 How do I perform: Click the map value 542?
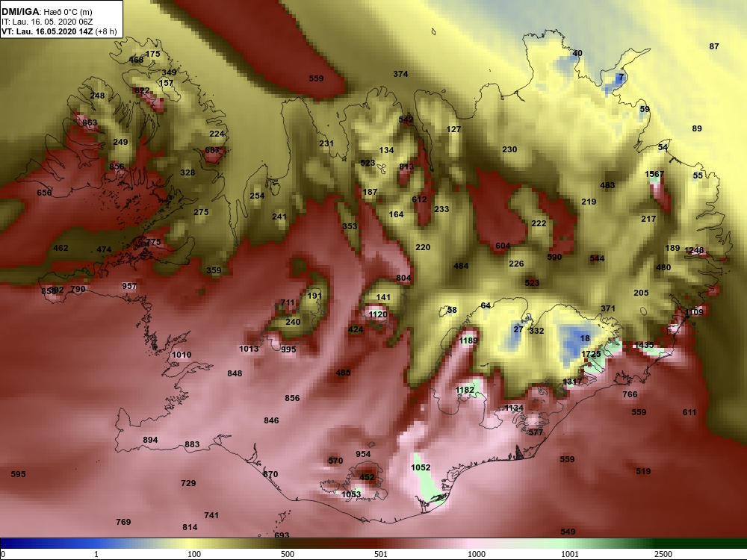point(406,120)
